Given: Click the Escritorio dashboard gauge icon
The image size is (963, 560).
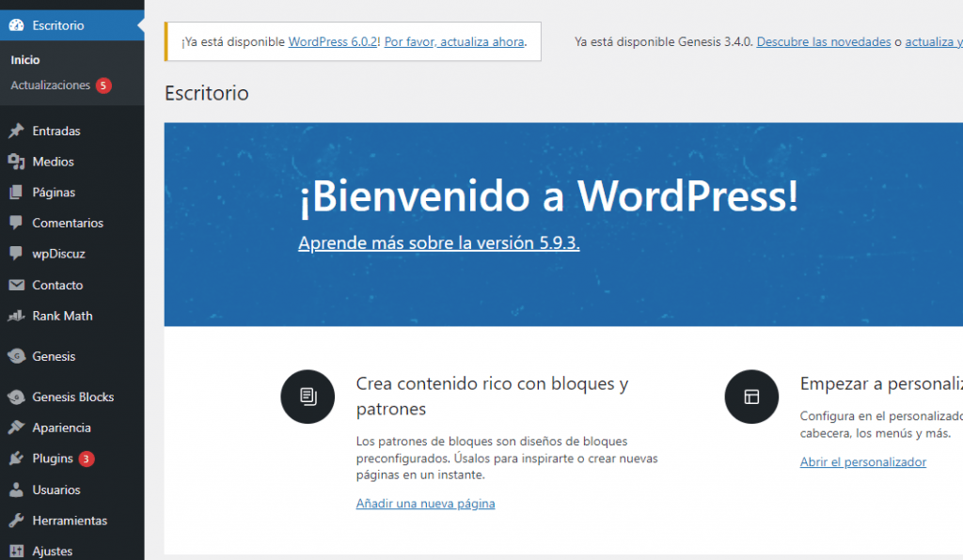Looking at the screenshot, I should (16, 25).
